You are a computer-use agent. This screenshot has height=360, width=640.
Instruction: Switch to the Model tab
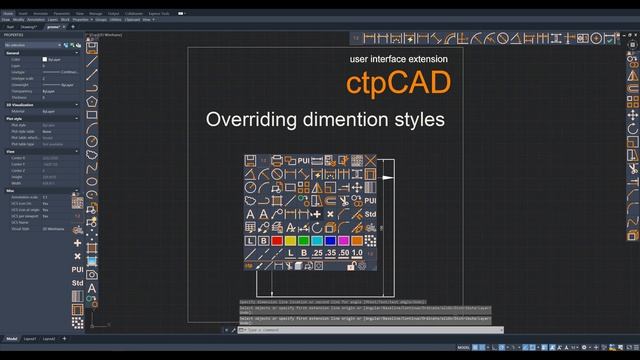11,339
